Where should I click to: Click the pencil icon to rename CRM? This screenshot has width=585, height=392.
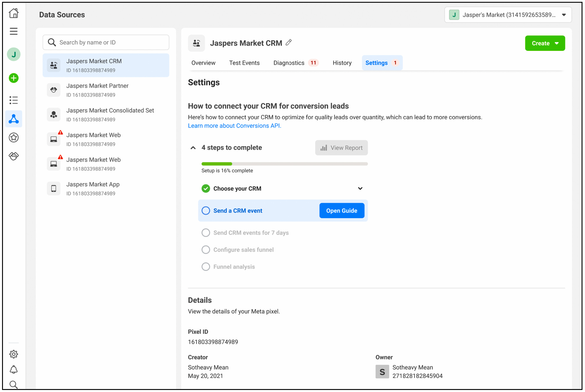pyautogui.click(x=289, y=43)
